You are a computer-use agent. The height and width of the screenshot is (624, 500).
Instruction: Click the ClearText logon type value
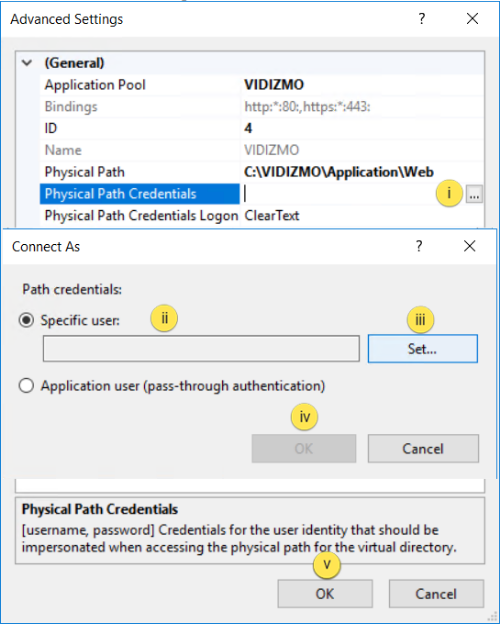(x=272, y=216)
